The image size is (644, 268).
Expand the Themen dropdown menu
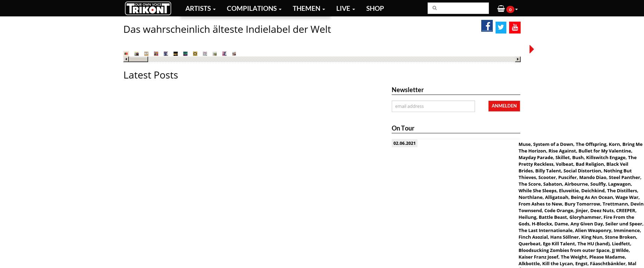(308, 8)
